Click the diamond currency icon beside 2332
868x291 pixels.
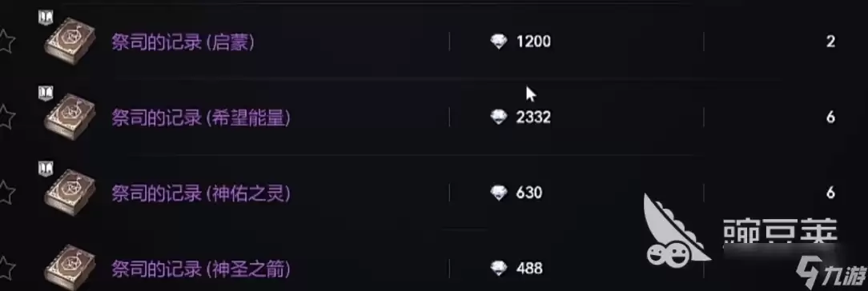(x=499, y=117)
